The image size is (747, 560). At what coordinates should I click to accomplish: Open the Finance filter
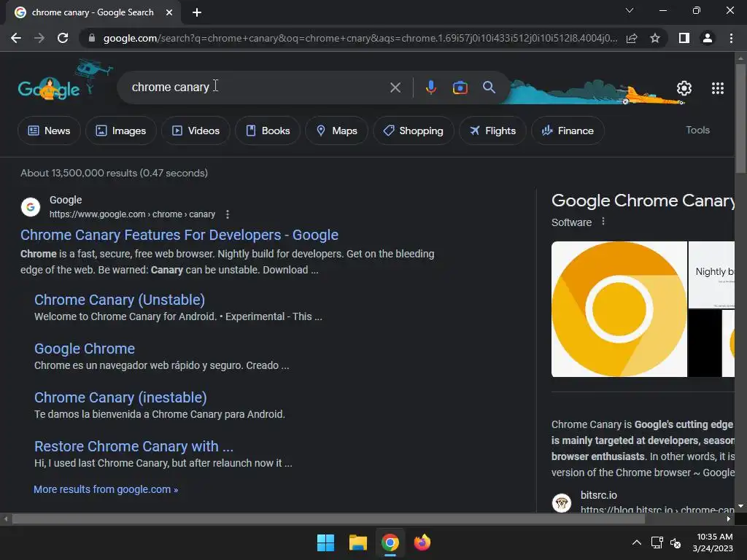[568, 131]
